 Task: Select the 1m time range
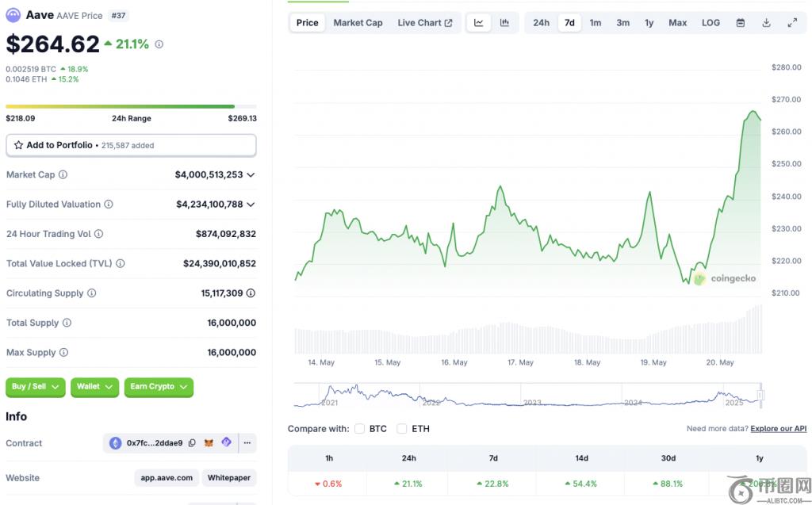point(596,23)
